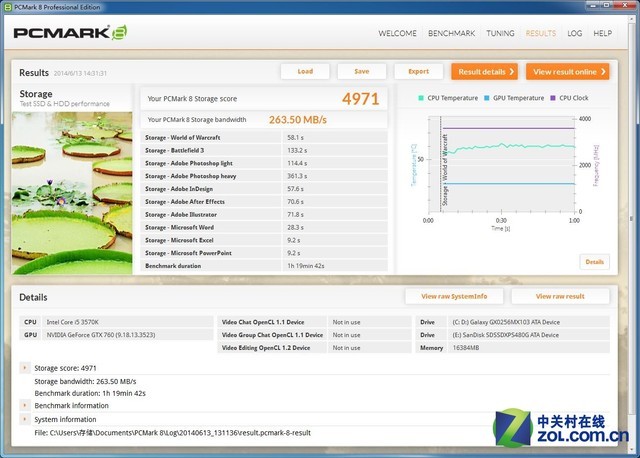The image size is (640, 458).
Task: Expand the Storage score section
Action: point(24,368)
